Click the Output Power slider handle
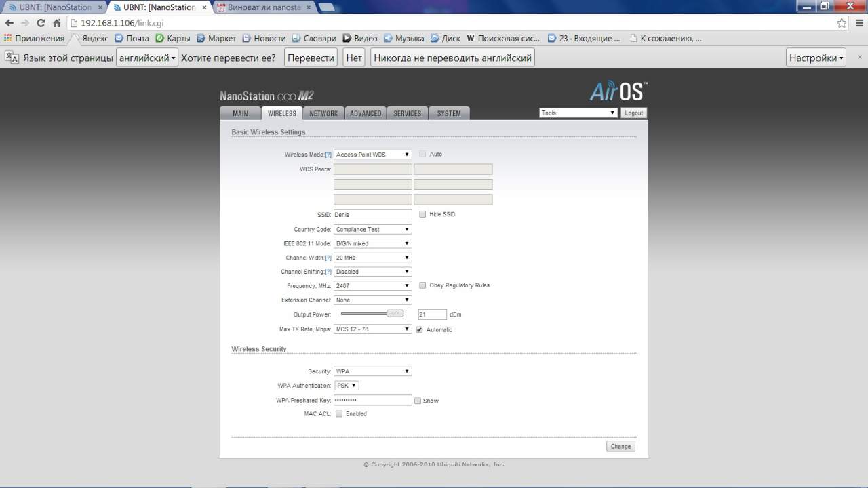The width and height of the screenshot is (868, 488). point(395,314)
